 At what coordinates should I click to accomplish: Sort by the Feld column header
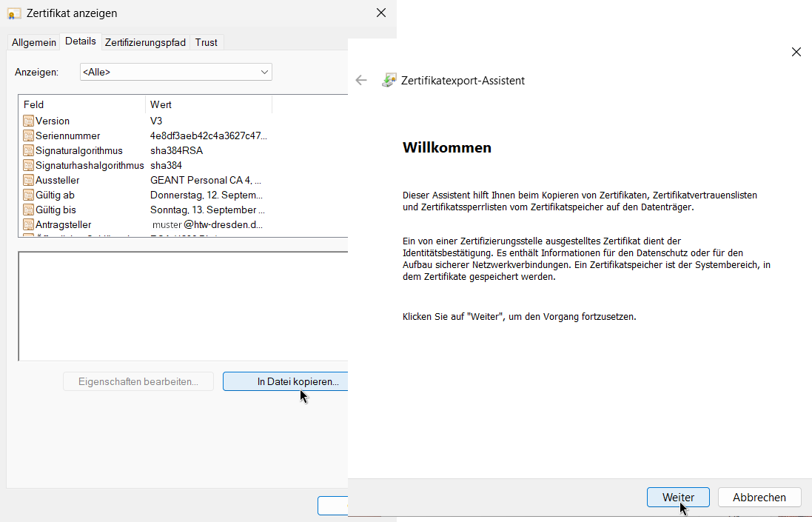pos(81,104)
